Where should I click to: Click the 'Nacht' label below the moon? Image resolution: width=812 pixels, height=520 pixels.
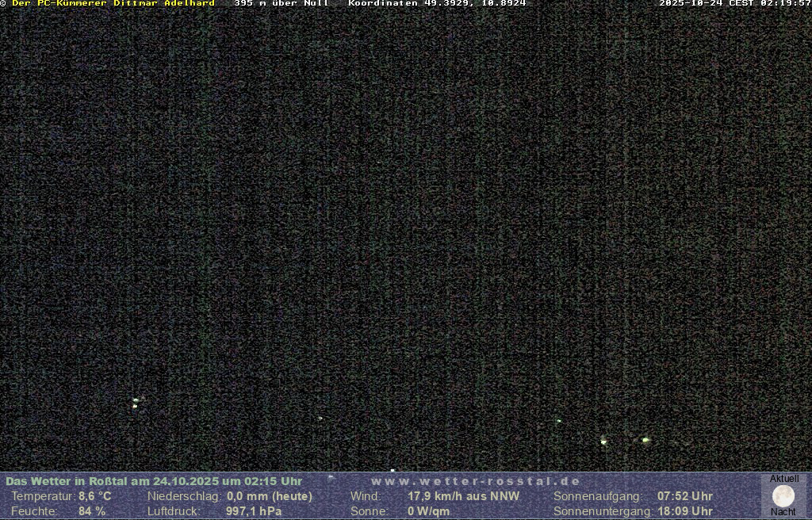tap(783, 512)
